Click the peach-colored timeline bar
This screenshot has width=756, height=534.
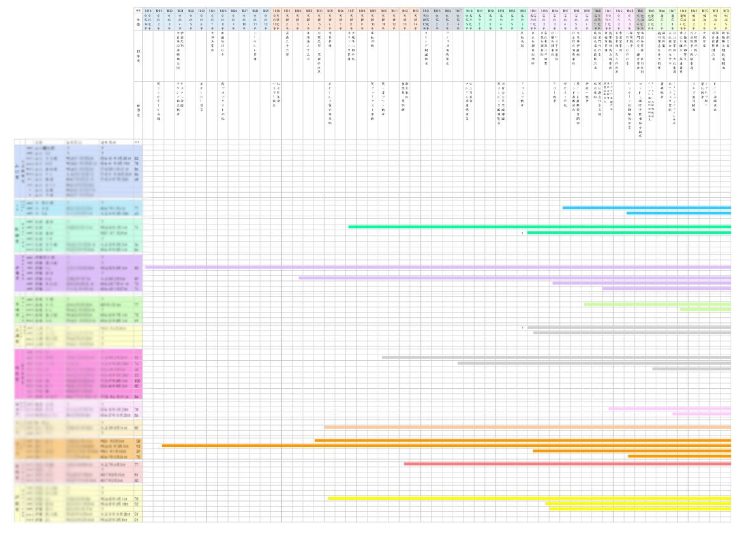click(527, 427)
